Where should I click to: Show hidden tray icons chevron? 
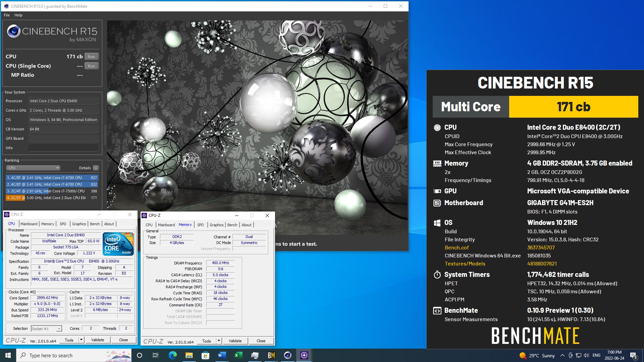[562, 355]
